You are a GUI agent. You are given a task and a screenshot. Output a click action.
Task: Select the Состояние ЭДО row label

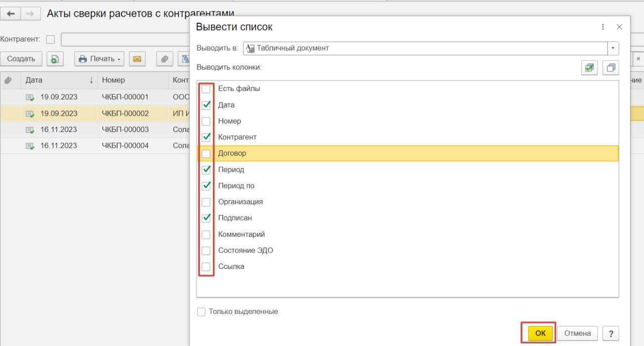(245, 250)
